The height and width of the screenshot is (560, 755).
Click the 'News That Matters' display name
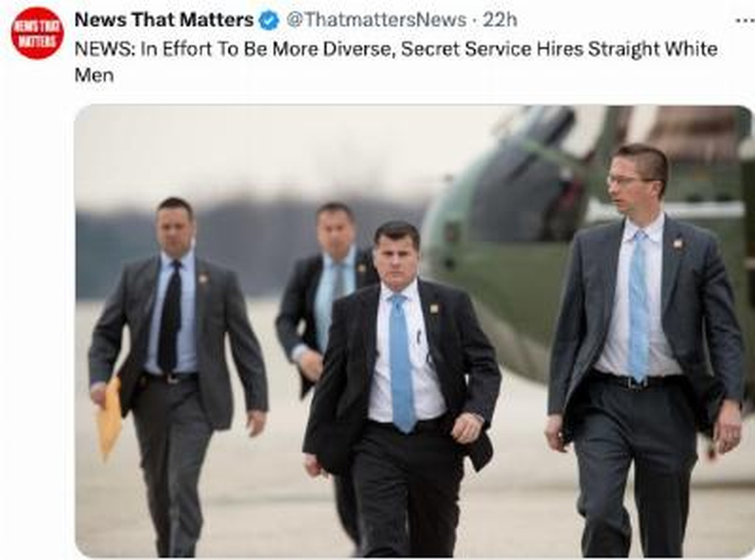164,20
